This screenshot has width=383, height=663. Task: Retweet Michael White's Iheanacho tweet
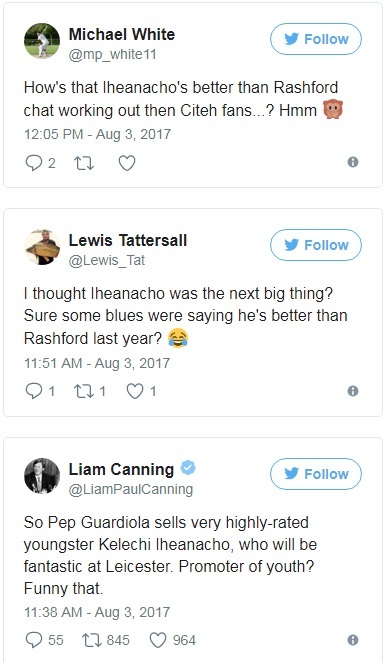pos(84,163)
